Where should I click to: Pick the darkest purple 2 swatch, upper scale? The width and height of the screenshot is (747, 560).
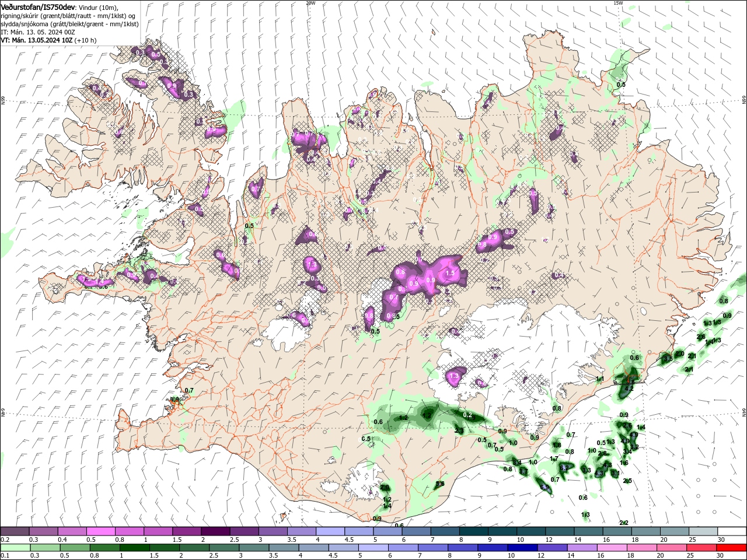215,531
